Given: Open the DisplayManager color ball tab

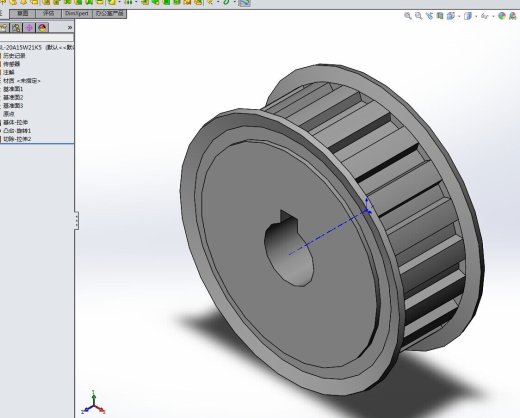Looking at the screenshot, I should tap(42, 28).
